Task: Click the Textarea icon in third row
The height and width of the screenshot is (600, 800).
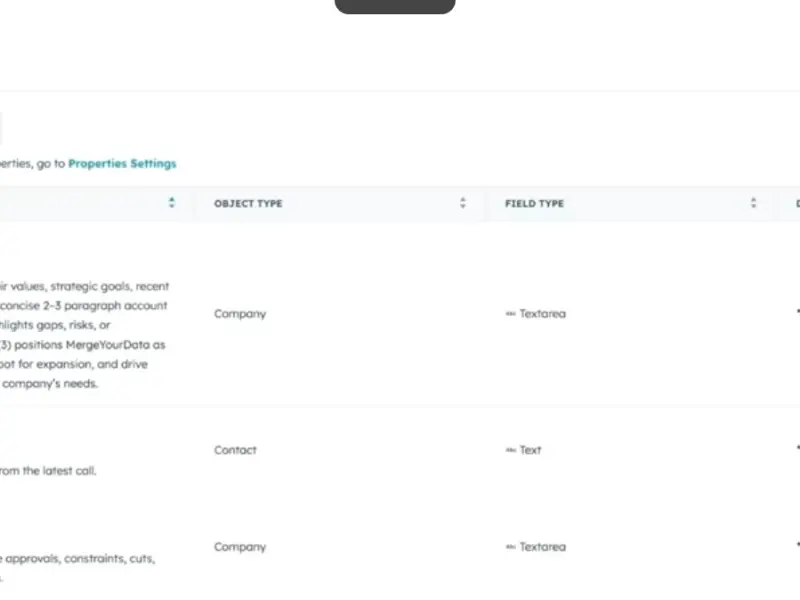Action: pos(510,547)
